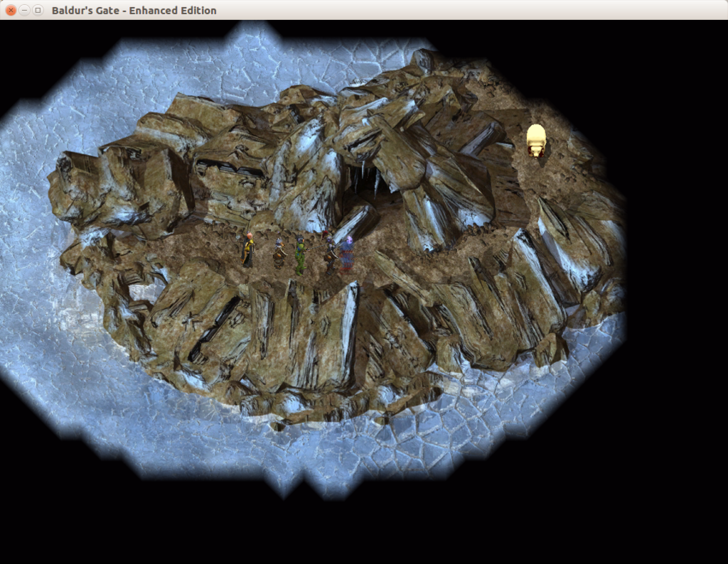Viewport: 728px width, 564px height.
Task: Maximize the Baldur's Gate game window
Action: point(38,10)
